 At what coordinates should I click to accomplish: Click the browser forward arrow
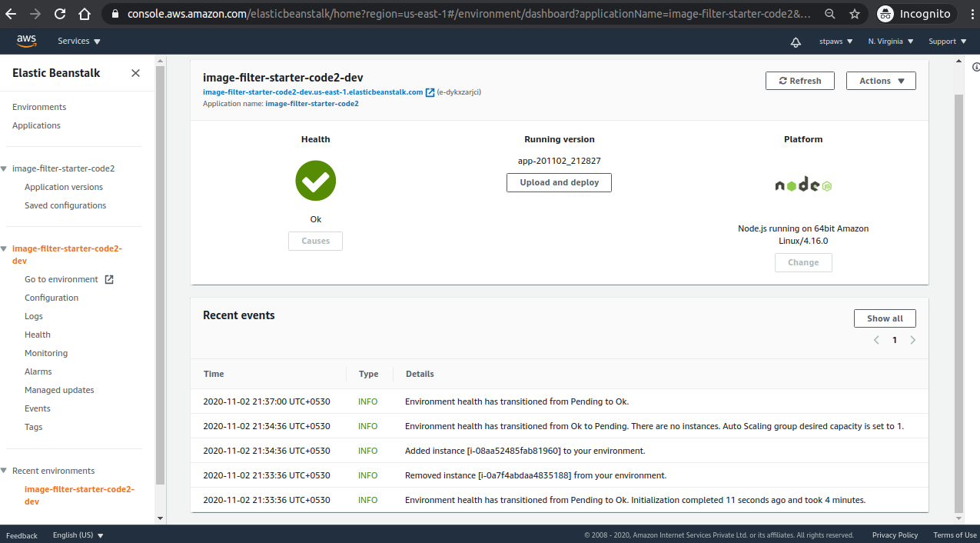(35, 14)
